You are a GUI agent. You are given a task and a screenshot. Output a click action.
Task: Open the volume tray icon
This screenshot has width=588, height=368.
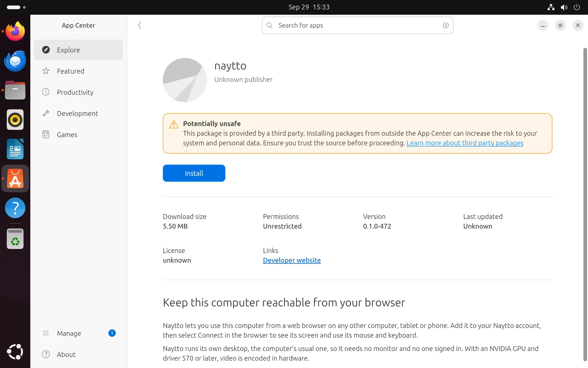click(x=564, y=7)
